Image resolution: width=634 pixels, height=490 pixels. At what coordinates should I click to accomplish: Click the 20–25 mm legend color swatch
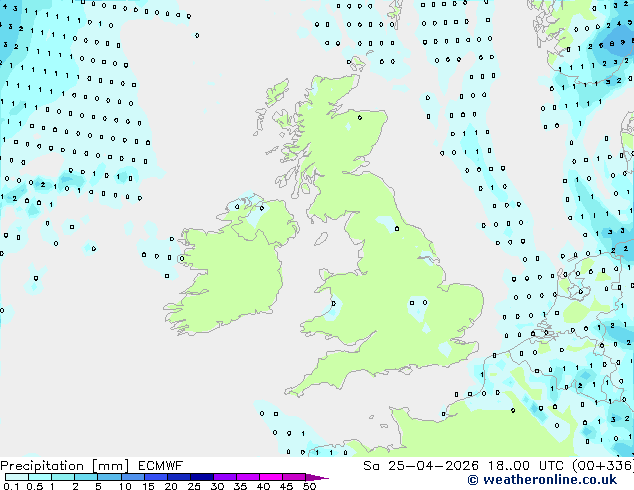click(x=179, y=477)
